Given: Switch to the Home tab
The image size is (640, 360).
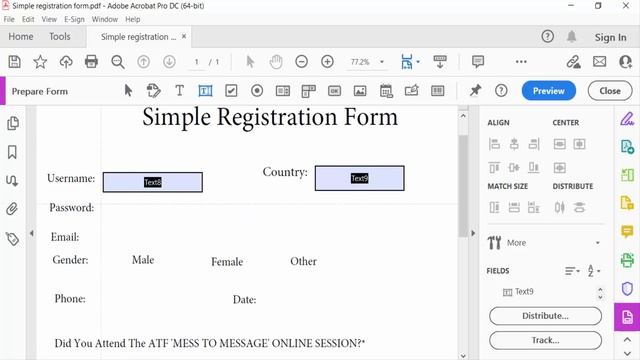Looking at the screenshot, I should [x=21, y=36].
